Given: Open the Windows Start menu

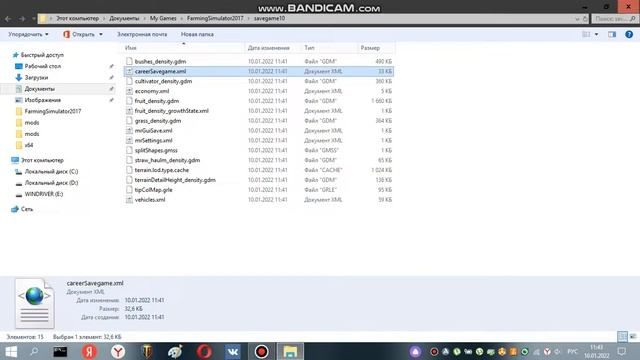Looking at the screenshot, I should (x=11, y=351).
